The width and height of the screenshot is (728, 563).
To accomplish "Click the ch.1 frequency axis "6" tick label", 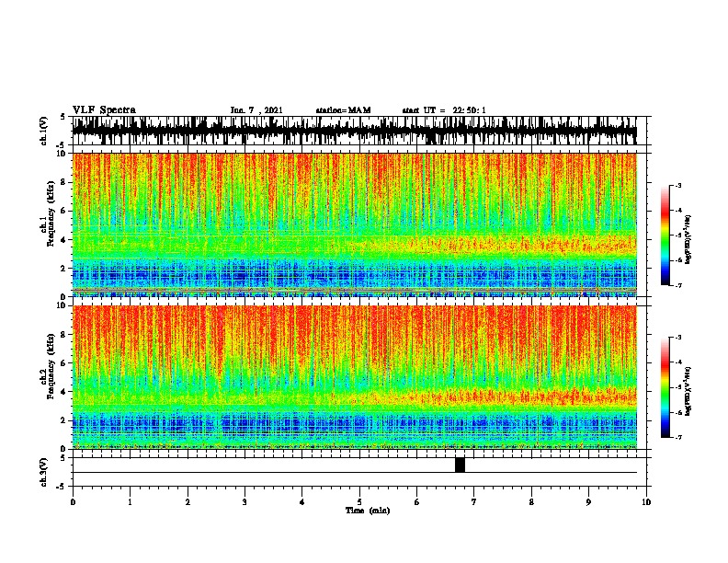I will (64, 211).
